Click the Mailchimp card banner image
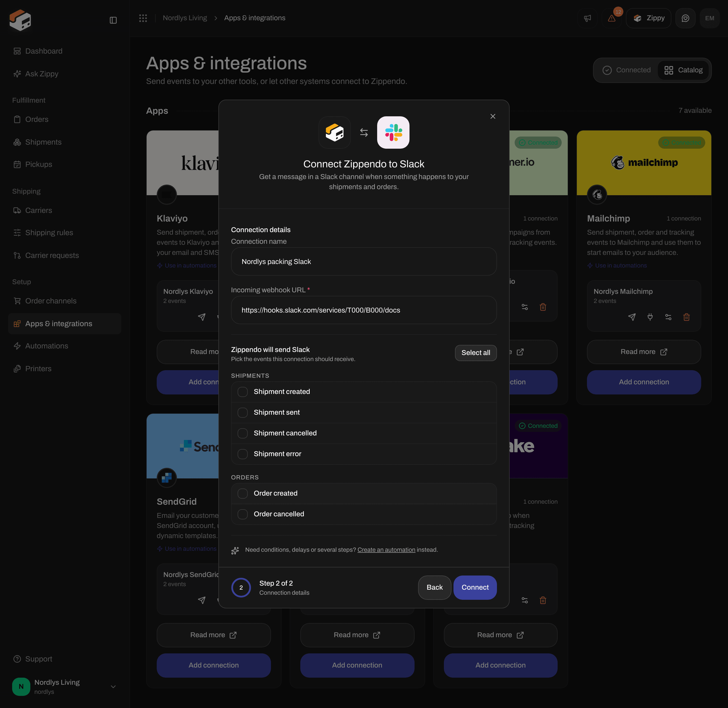 [x=644, y=163]
